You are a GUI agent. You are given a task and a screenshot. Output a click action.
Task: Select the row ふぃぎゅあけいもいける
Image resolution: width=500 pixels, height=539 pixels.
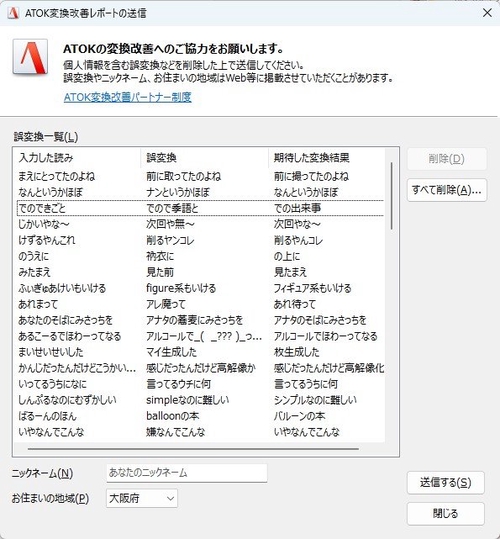tap(200, 288)
